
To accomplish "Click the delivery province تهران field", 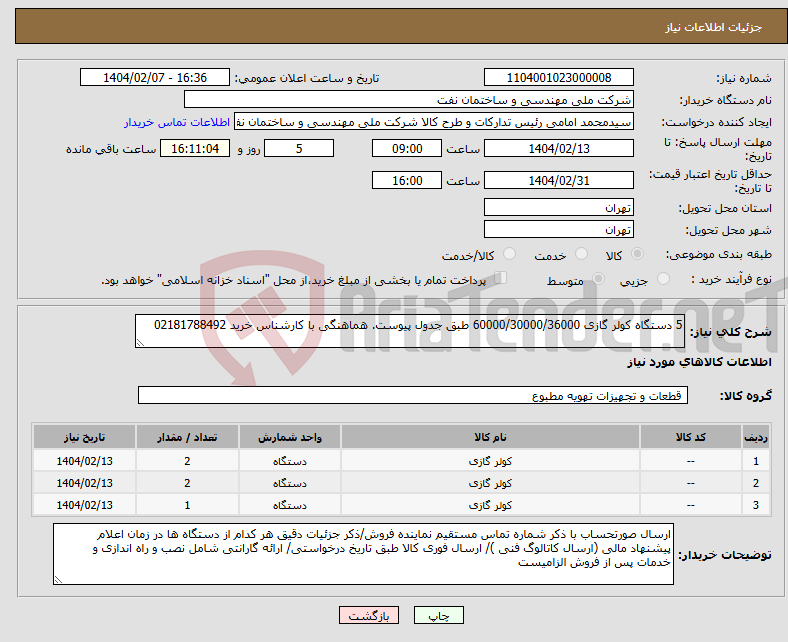I will coord(559,207).
